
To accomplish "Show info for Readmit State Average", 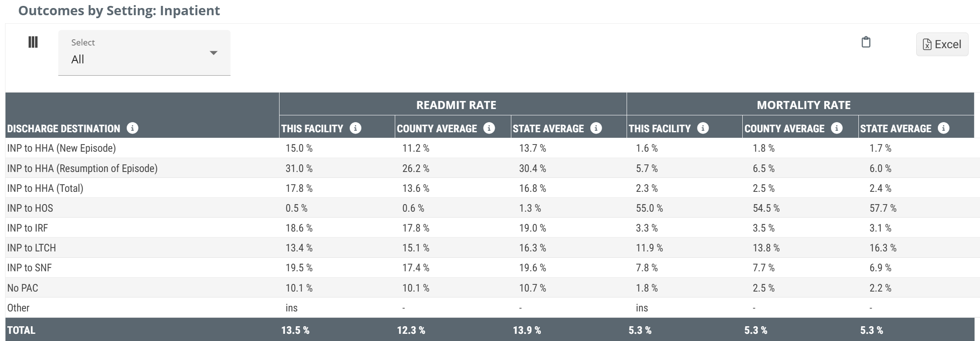I will click(596, 128).
